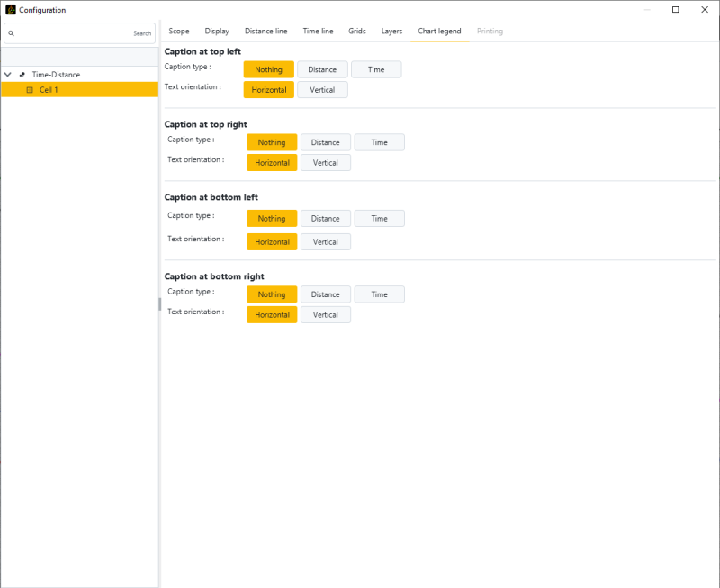Screen dimensions: 720x588
Task: Open the Scope tab
Action: pos(179,32)
